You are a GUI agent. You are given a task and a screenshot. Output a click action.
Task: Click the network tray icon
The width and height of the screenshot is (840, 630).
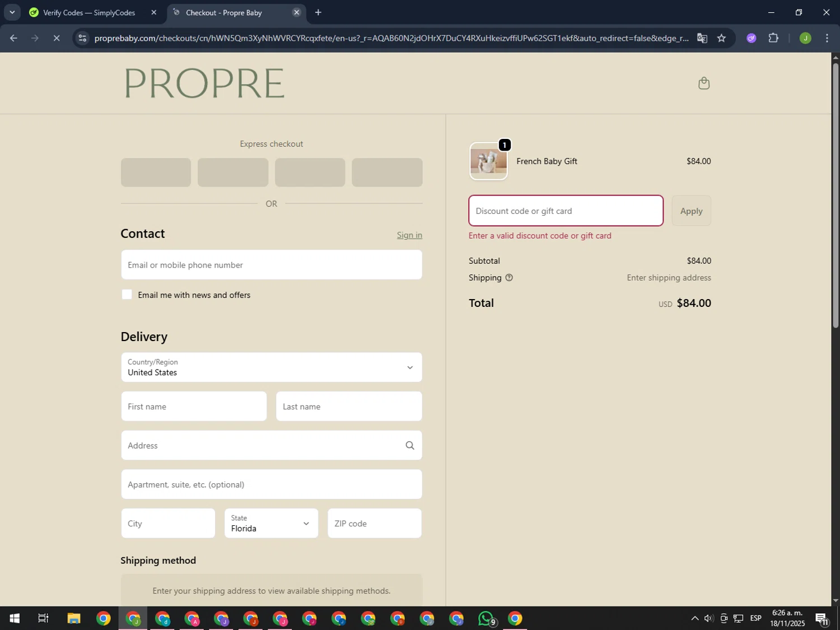pos(739,618)
